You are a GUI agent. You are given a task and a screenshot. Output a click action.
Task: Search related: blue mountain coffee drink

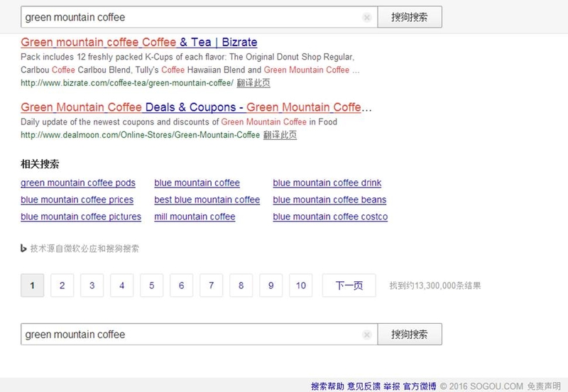327,183
